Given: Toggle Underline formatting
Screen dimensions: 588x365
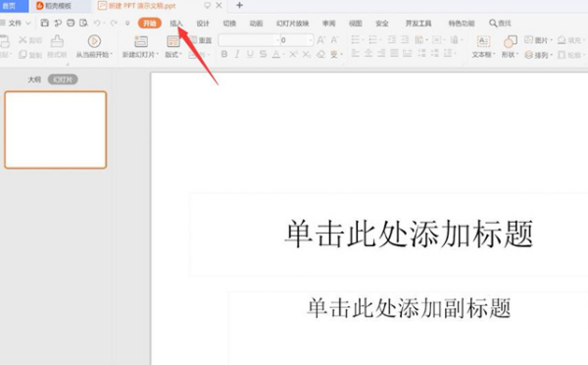Looking at the screenshot, I should [x=250, y=54].
